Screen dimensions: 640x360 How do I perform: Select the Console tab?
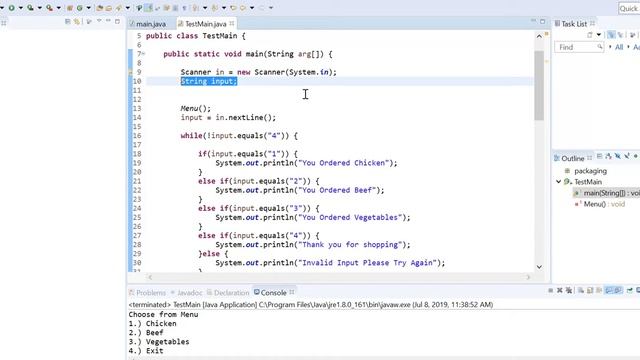270,293
